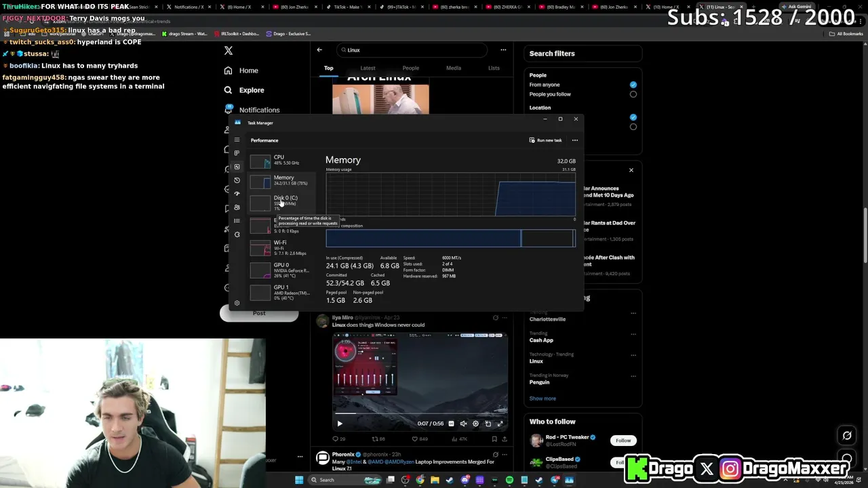Unmute the video volume icon

click(x=463, y=424)
